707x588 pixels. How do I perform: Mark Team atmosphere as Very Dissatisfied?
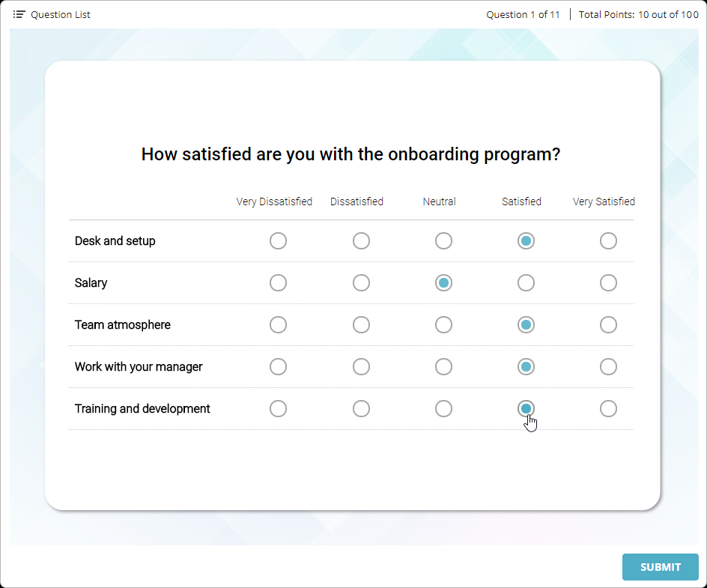click(x=278, y=324)
